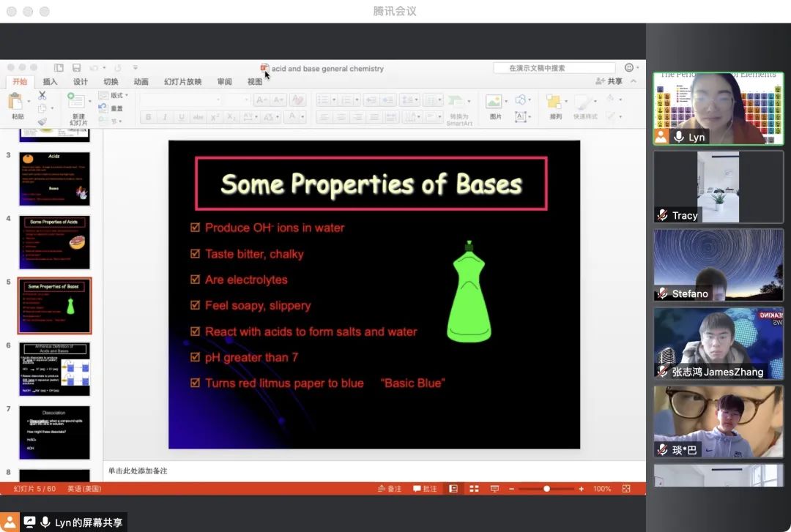Select the Cut scissors icon
The width and height of the screenshot is (791, 532).
pos(42,95)
